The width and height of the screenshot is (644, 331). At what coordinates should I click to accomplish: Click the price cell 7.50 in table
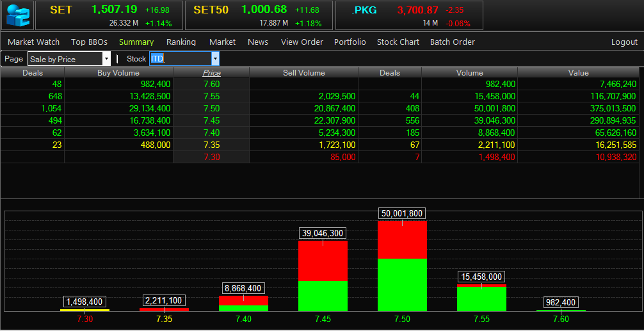coord(211,108)
